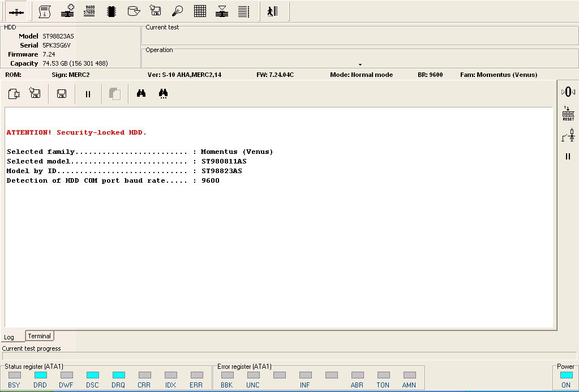Click the DRQ status indicator
The image size is (579, 392).
pos(118,375)
